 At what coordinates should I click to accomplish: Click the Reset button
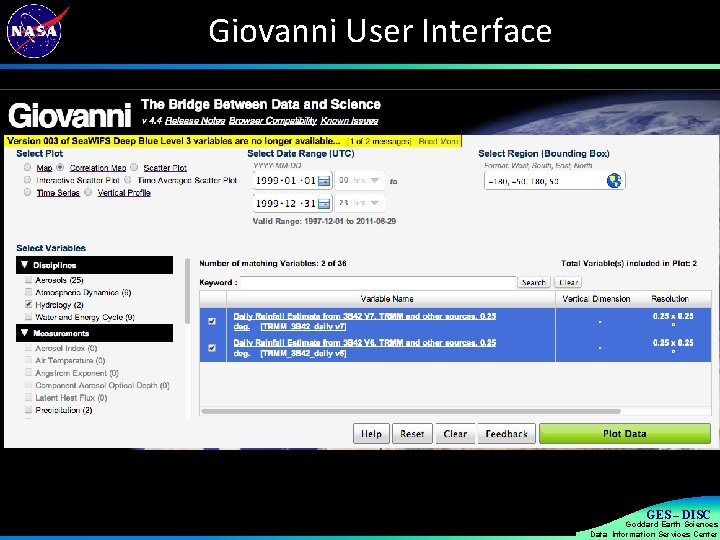412,433
